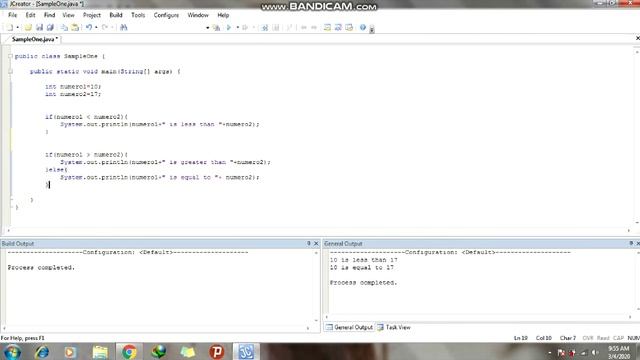This screenshot has height=360, width=640.
Task: Collapse the main method code fold
Action: click(10, 71)
